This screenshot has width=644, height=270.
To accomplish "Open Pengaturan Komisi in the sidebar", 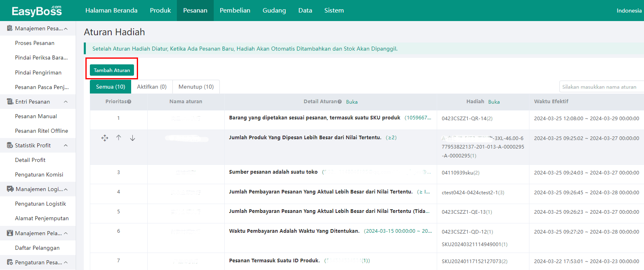I will 39,174.
